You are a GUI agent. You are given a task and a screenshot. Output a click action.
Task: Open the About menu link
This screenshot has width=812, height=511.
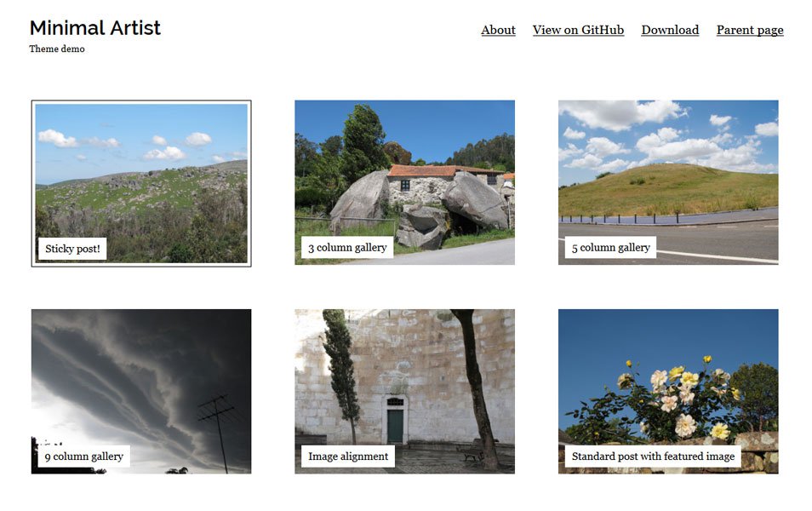click(498, 30)
